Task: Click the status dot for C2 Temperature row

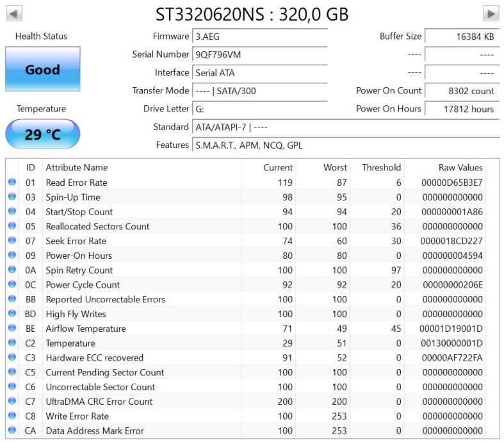Action: click(x=12, y=343)
